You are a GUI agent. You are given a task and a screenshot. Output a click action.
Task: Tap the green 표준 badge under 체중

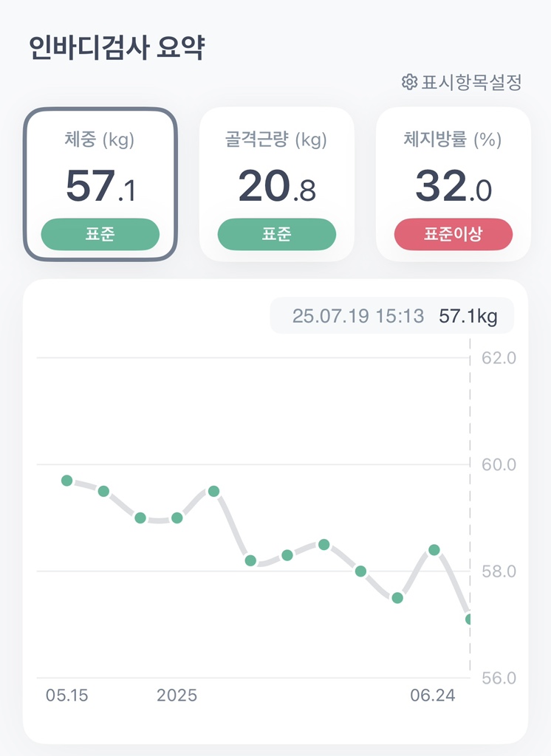click(100, 235)
